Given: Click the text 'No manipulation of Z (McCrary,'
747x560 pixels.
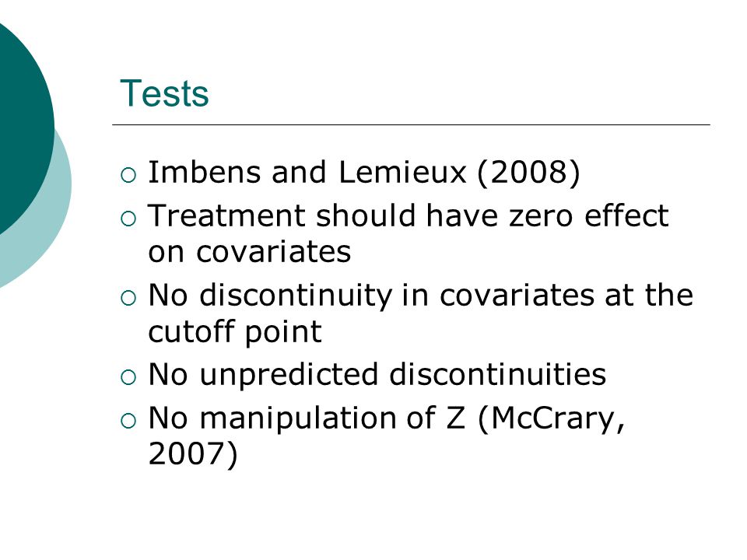Looking at the screenshot, I should coord(387,419).
